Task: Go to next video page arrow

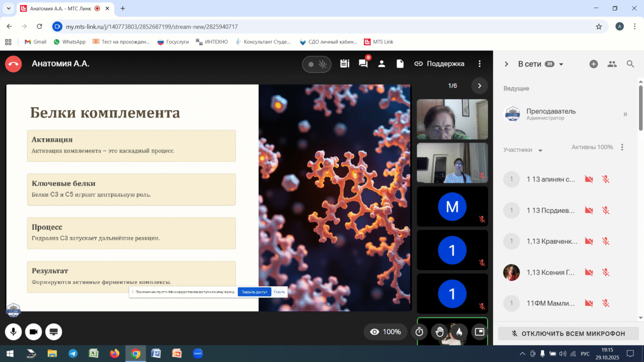Action: coord(479,86)
